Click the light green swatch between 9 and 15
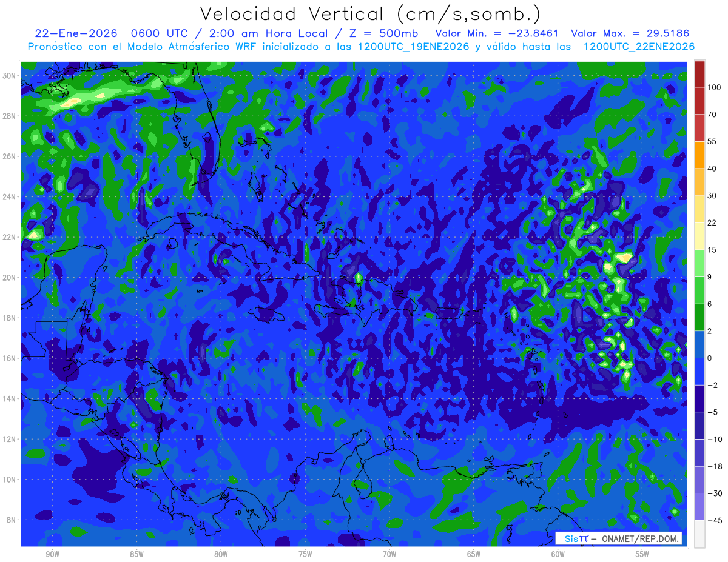The height and width of the screenshot is (562, 728). (x=699, y=263)
